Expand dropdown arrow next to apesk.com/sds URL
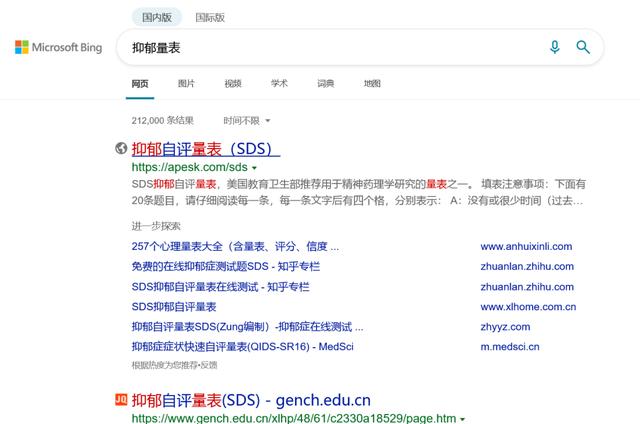 pos(254,168)
